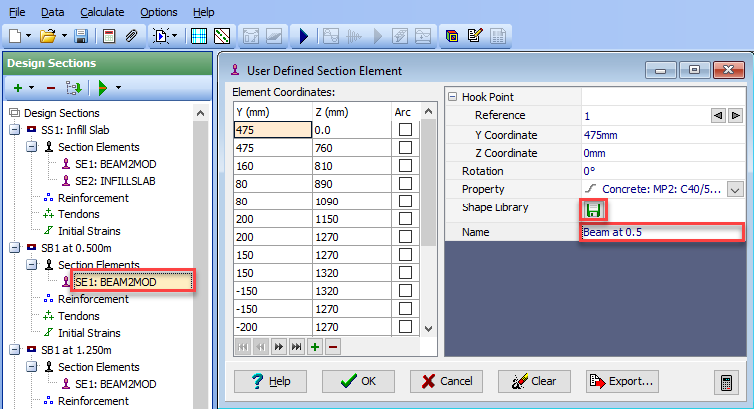Tick Arc checkbox for row Y 200, Z 1150
Viewport: 754px width, 409px height.
click(x=405, y=219)
